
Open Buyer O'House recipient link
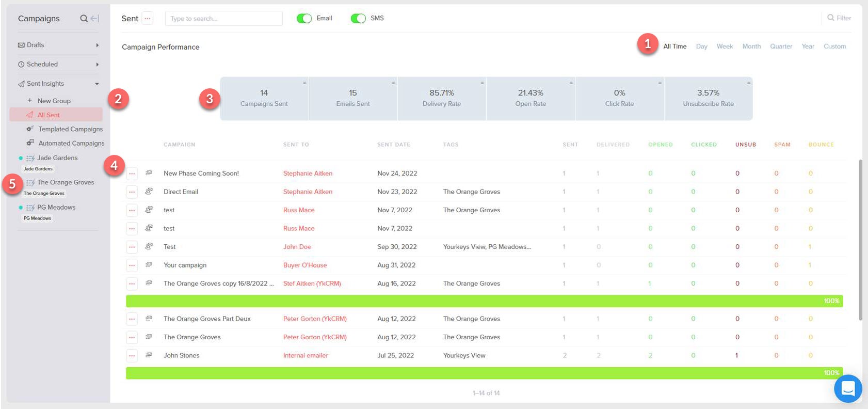[305, 265]
